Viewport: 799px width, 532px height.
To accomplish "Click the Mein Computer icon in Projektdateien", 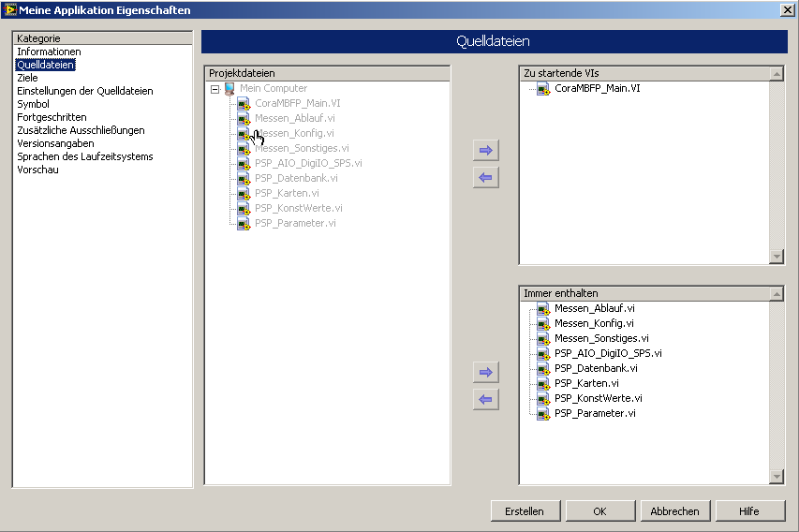I will tap(229, 89).
